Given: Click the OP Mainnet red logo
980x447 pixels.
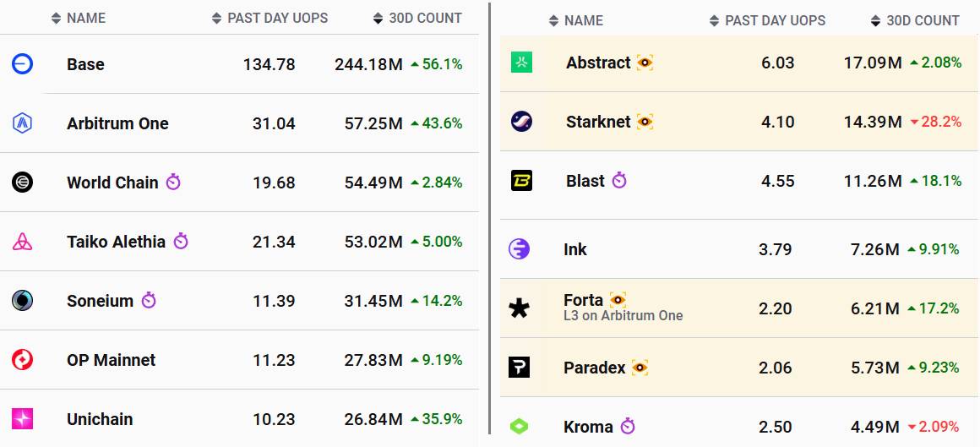Looking at the screenshot, I should coord(23,360).
